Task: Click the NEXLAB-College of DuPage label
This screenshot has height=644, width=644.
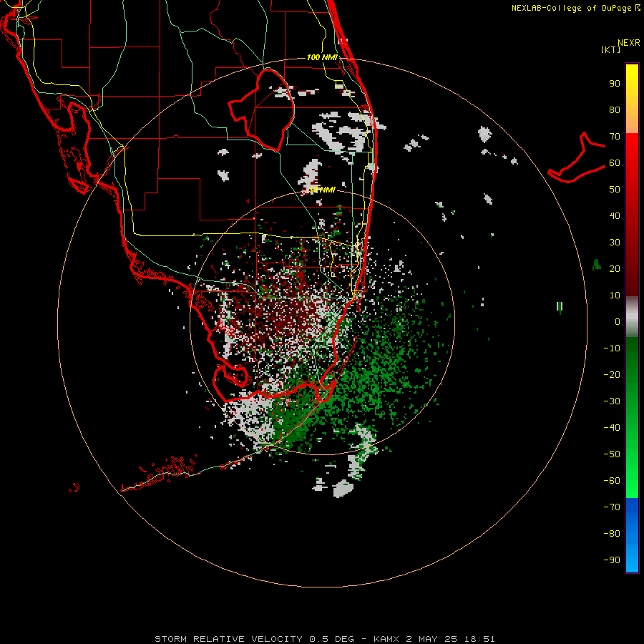Action: 575,8
